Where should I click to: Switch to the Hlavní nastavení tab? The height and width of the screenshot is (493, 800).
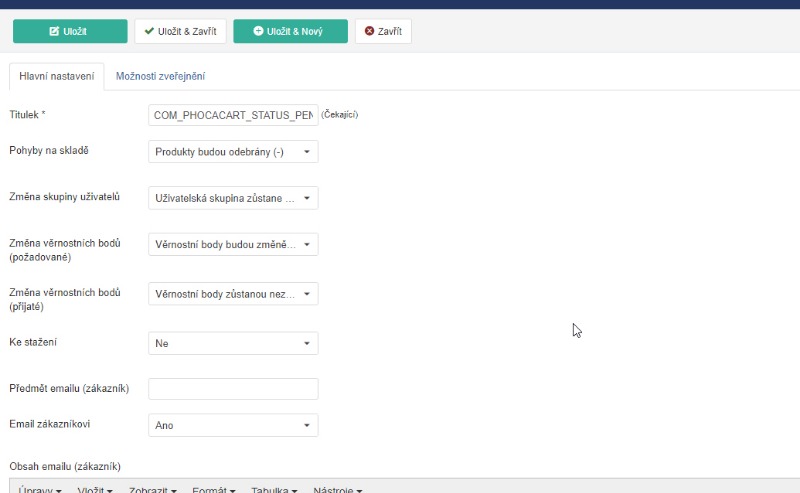57,77
